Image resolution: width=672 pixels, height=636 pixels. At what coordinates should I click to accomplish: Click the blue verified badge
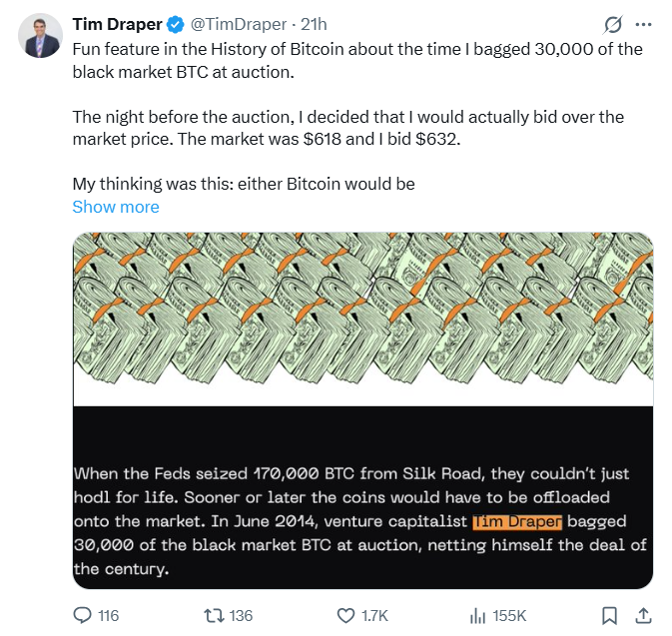[x=175, y=24]
